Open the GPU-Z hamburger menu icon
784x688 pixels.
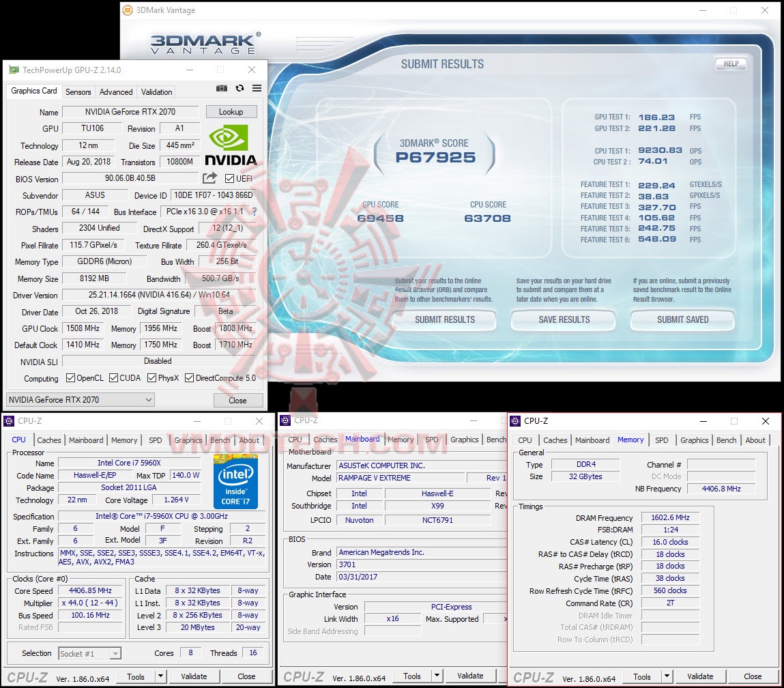tap(257, 88)
